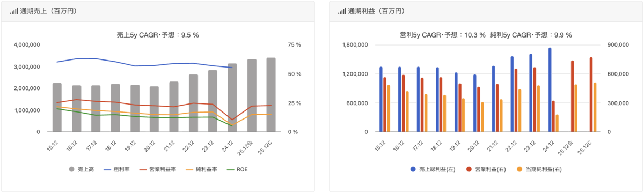Click the 1,800,000 axis label in profit chart
644x194 pixels.
tap(355, 45)
